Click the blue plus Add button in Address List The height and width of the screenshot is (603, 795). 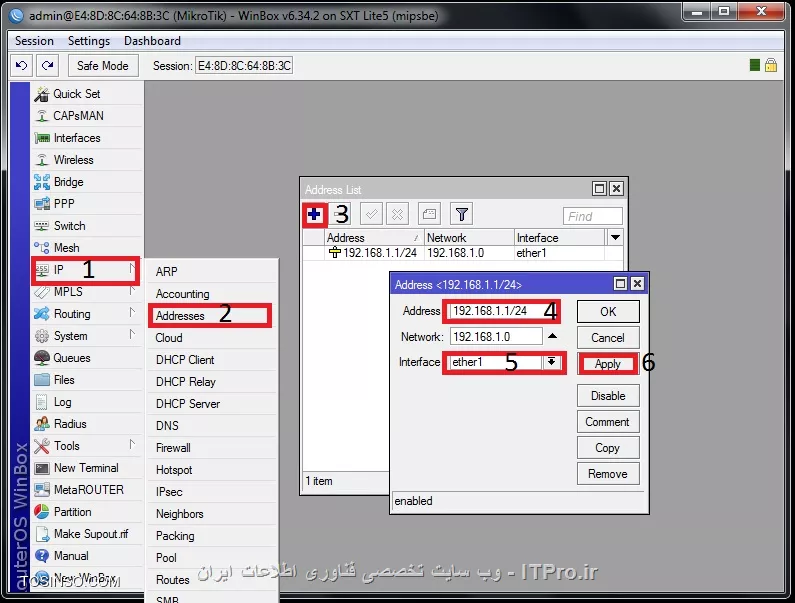(x=314, y=215)
